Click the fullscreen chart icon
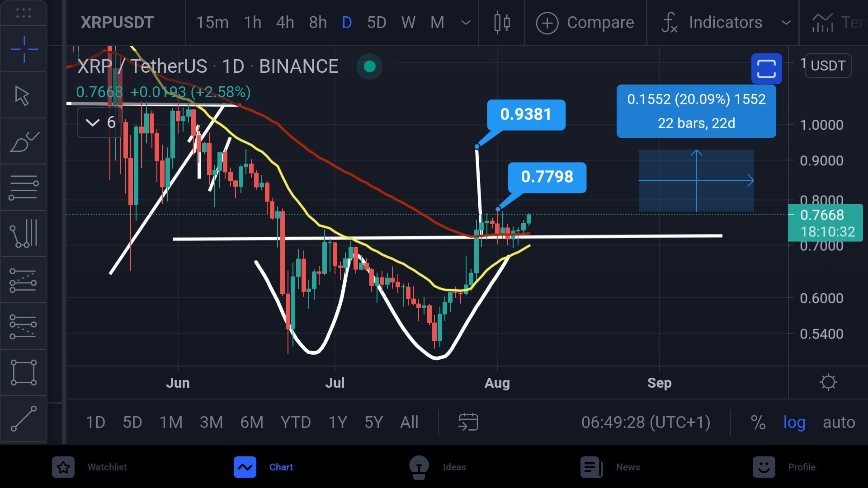Image resolution: width=868 pixels, height=488 pixels. pyautogui.click(x=766, y=69)
